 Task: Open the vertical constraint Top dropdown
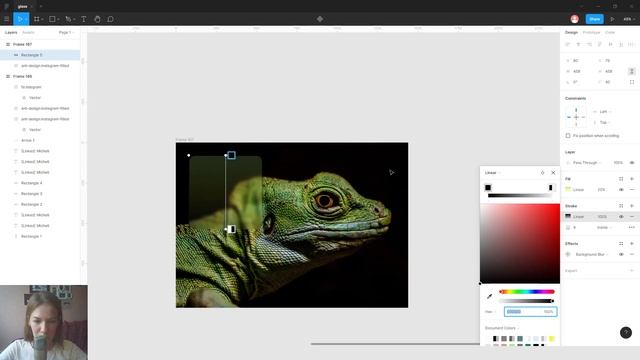tap(606, 122)
